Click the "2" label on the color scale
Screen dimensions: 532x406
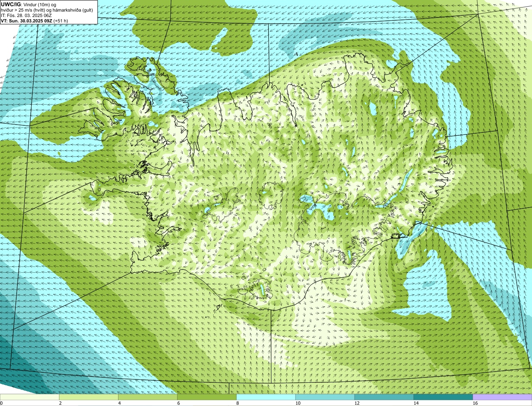click(60, 403)
